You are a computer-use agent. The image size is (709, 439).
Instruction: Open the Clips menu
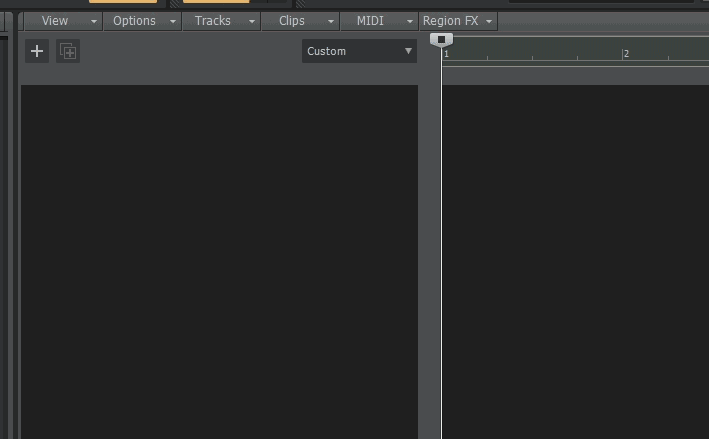[x=300, y=21]
